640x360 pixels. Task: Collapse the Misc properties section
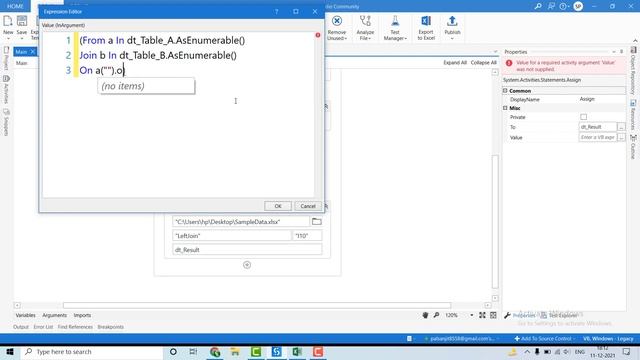(505, 108)
